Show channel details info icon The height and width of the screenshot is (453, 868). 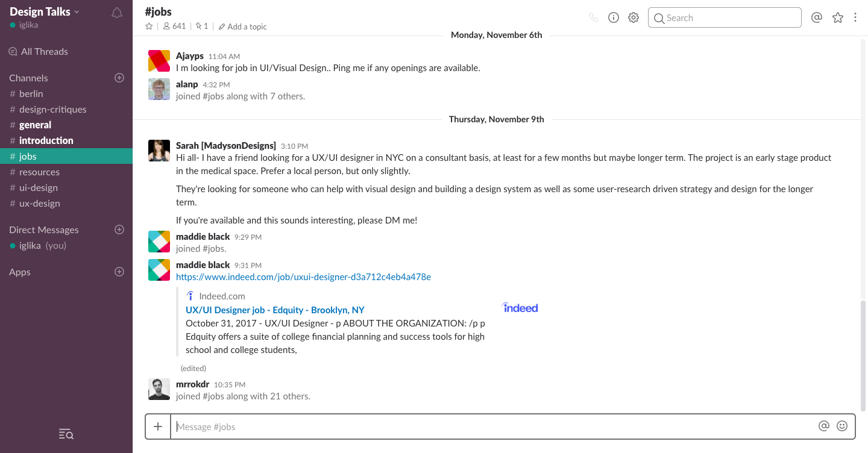614,17
